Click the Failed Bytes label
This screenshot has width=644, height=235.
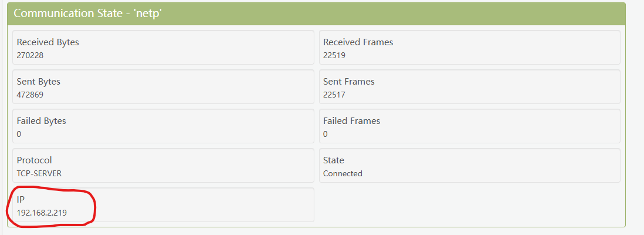coord(42,121)
